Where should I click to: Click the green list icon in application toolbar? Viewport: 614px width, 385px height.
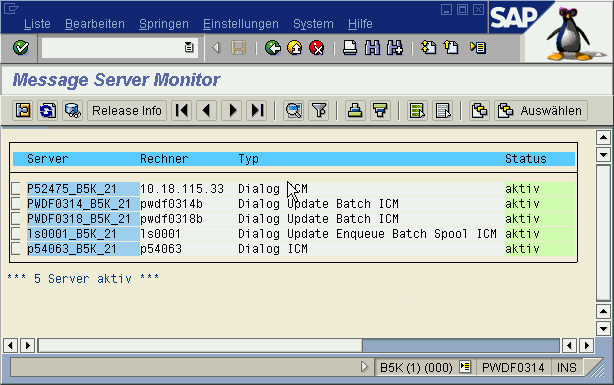417,110
